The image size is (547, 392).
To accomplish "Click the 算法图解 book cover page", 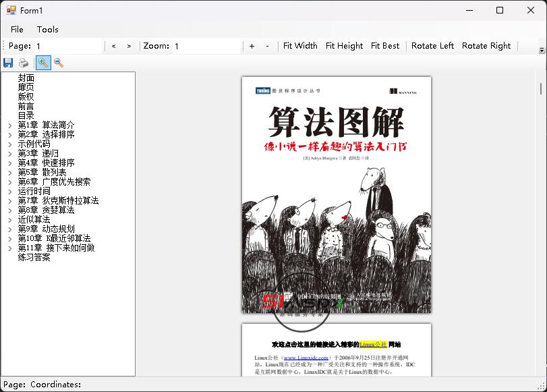I will [337, 195].
